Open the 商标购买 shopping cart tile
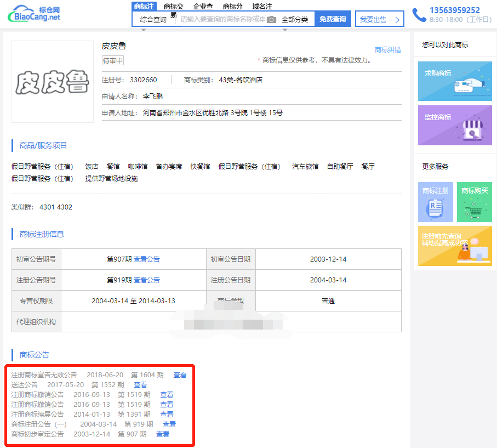 click(x=474, y=202)
